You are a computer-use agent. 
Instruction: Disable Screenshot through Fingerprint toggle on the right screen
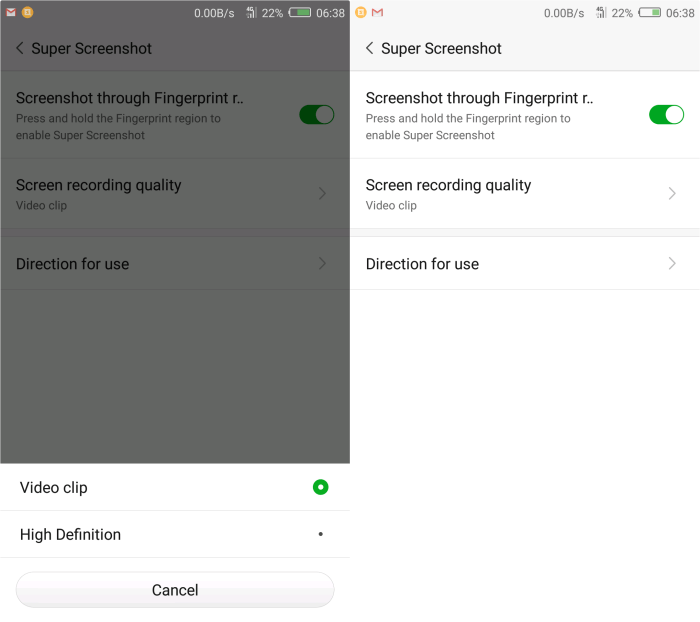click(x=666, y=115)
